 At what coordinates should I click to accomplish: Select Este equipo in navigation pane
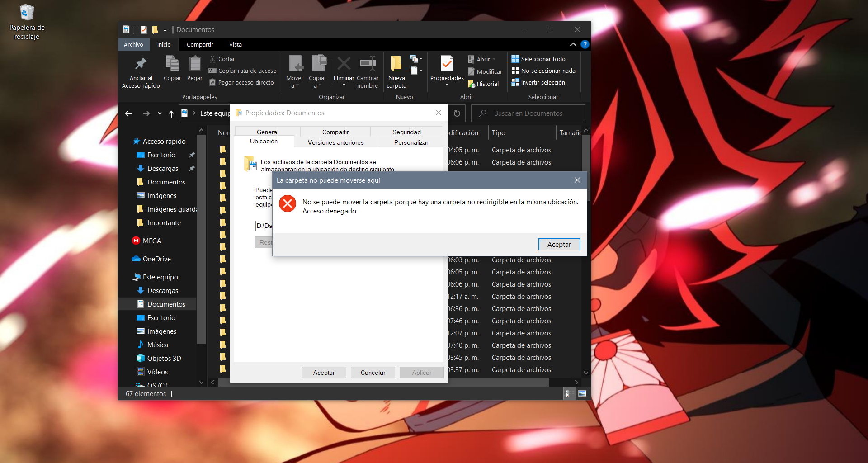pos(156,277)
